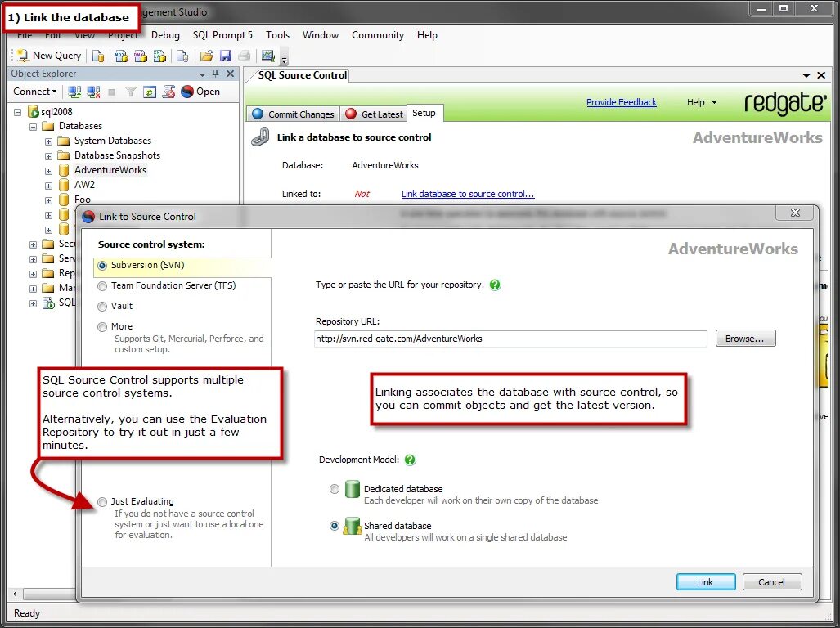This screenshot has height=628, width=840.
Task: Click the Foo database icon
Action: point(64,200)
